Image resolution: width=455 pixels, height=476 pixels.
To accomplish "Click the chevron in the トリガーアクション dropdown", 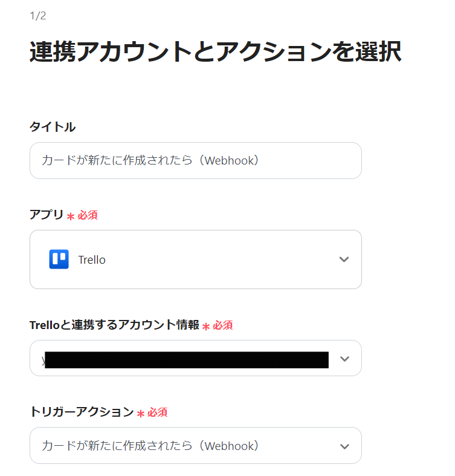I will [x=344, y=446].
